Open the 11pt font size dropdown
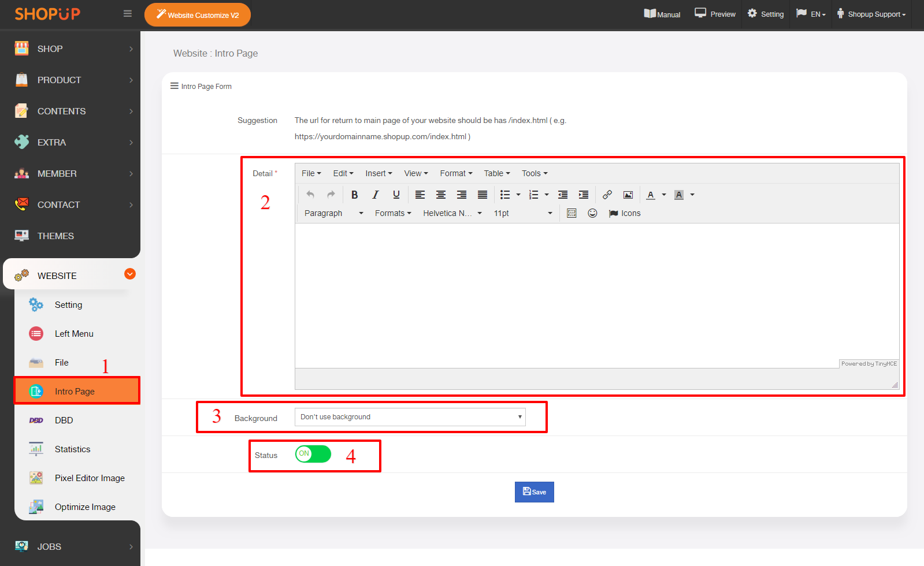Viewport: 924px width, 566px height. point(523,213)
